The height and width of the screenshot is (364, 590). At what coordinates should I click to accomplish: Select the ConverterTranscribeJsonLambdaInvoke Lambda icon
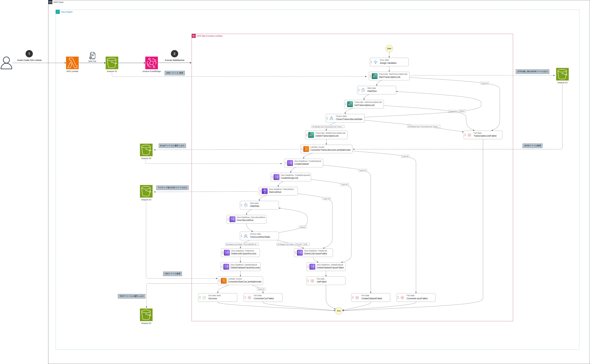[306, 149]
